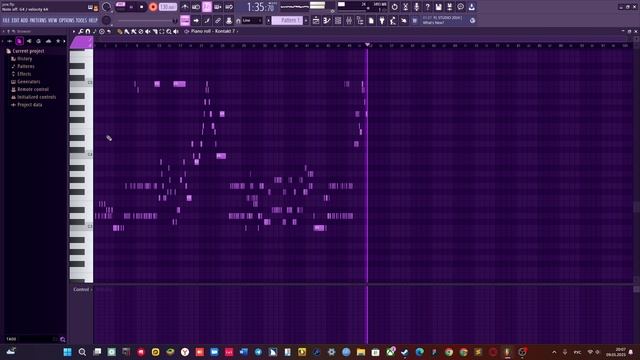Toggle the metronome button
This screenshot has width=640, height=360.
pyautogui.click(x=185, y=7)
